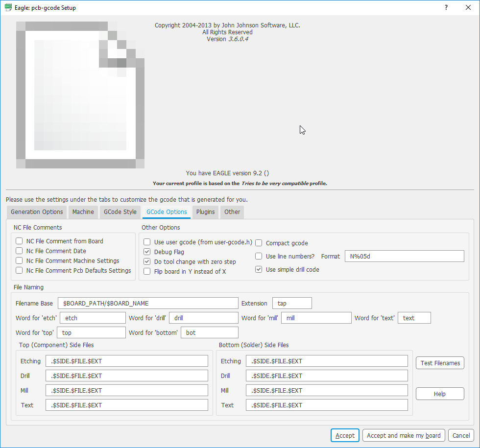Edit Top side Mill filename field

[127, 391]
